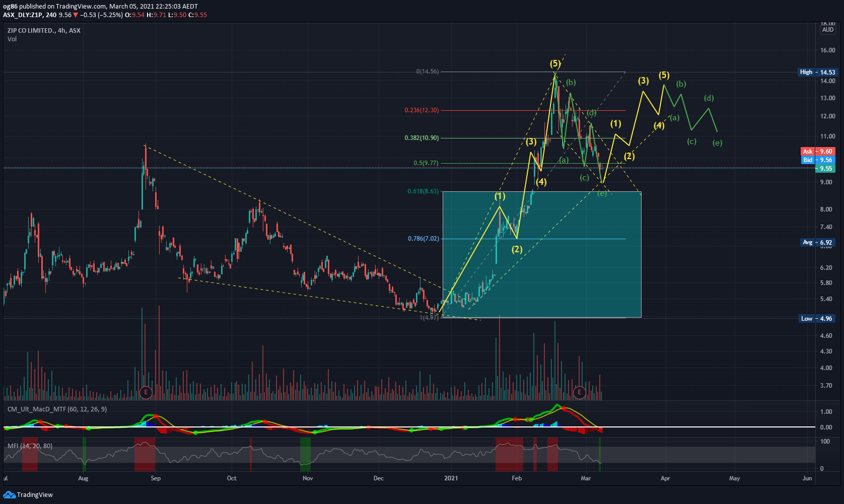Click the teal Fibonacci retracement zone rectangle

[x=542, y=254]
